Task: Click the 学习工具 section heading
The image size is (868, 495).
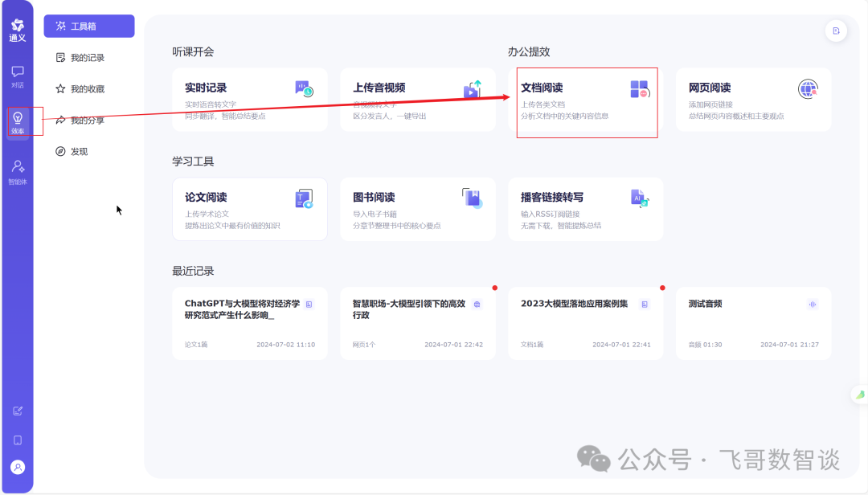Action: pyautogui.click(x=193, y=162)
